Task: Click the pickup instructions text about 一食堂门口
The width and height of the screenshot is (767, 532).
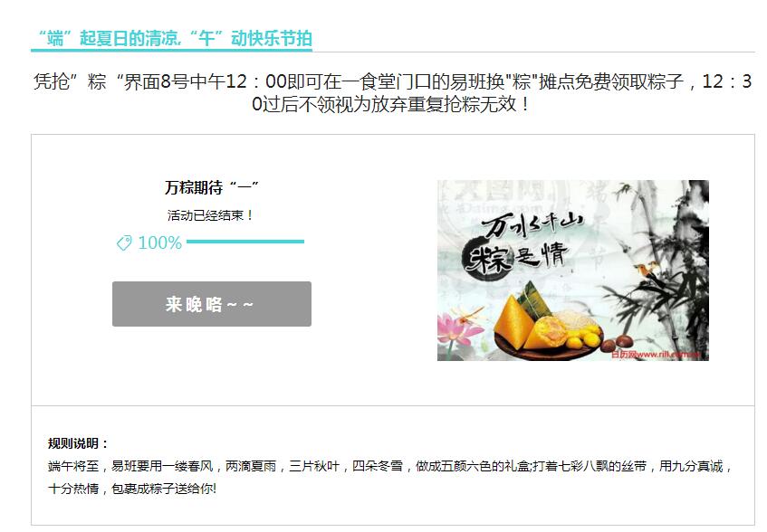Action: [x=392, y=92]
